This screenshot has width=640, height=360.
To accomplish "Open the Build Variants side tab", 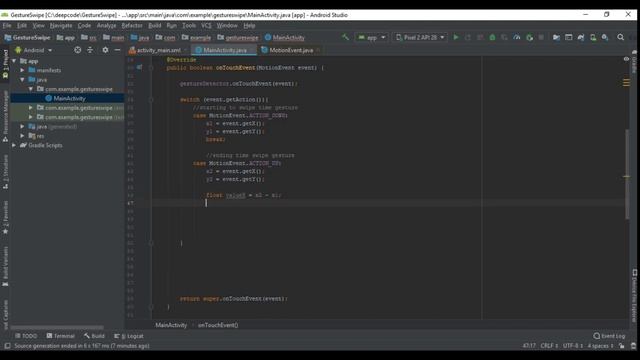I will (5, 266).
